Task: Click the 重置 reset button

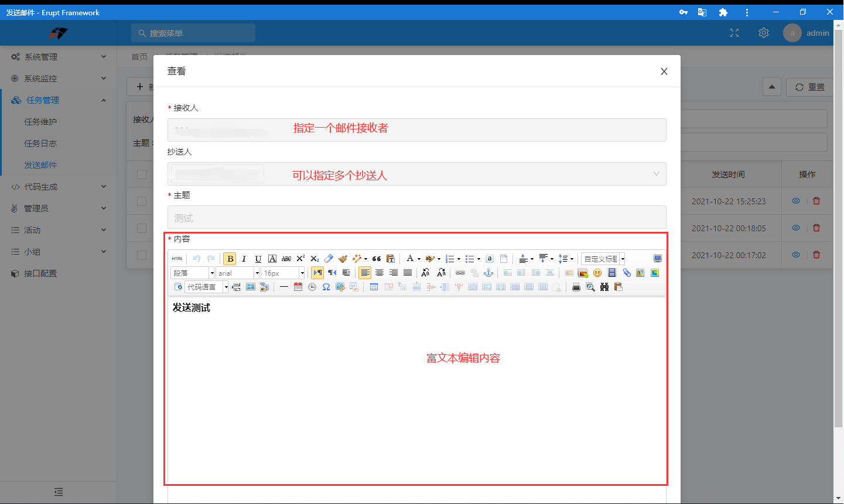Action: 809,87
